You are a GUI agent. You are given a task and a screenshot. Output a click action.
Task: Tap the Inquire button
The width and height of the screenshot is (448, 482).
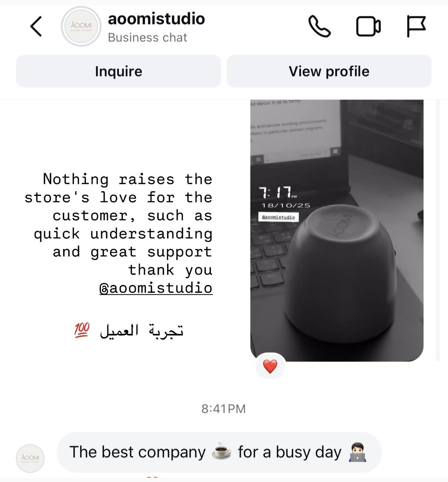(119, 71)
